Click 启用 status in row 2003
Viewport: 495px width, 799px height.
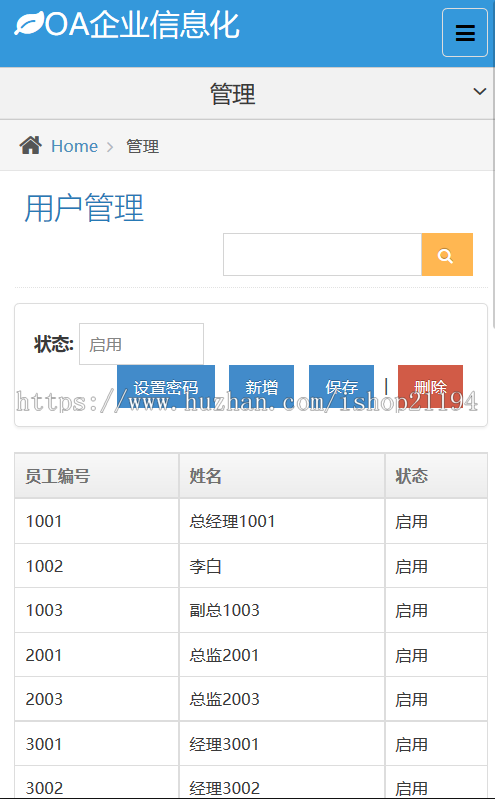click(436, 699)
